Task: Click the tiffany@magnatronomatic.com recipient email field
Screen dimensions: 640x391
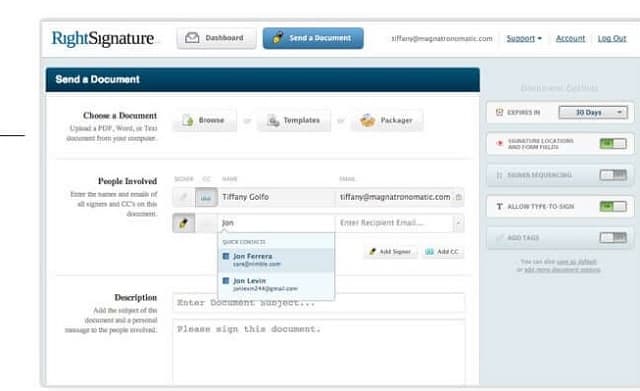Action: pyautogui.click(x=394, y=197)
